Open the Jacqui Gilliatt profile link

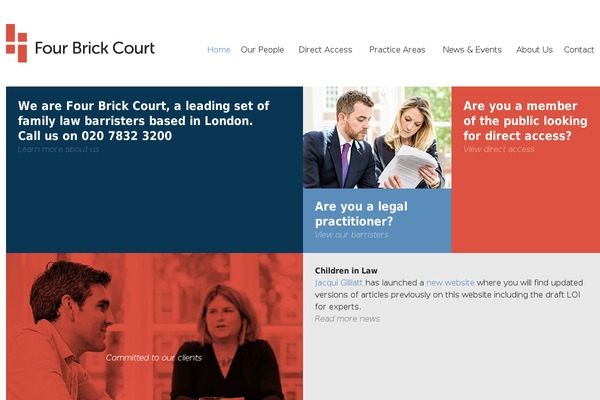(339, 283)
